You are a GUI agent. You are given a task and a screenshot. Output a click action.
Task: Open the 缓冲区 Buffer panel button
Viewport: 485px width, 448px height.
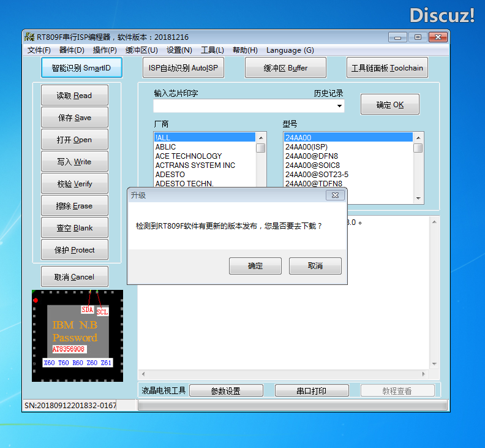pyautogui.click(x=285, y=67)
